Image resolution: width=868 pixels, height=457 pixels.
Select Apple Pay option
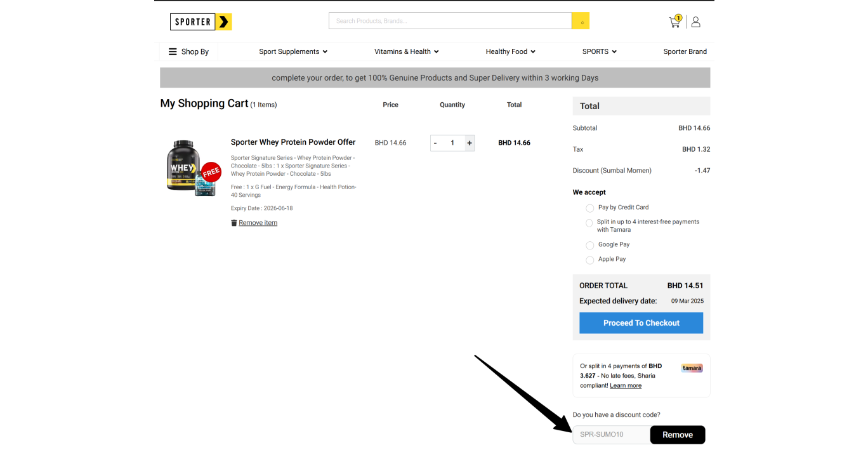(590, 260)
